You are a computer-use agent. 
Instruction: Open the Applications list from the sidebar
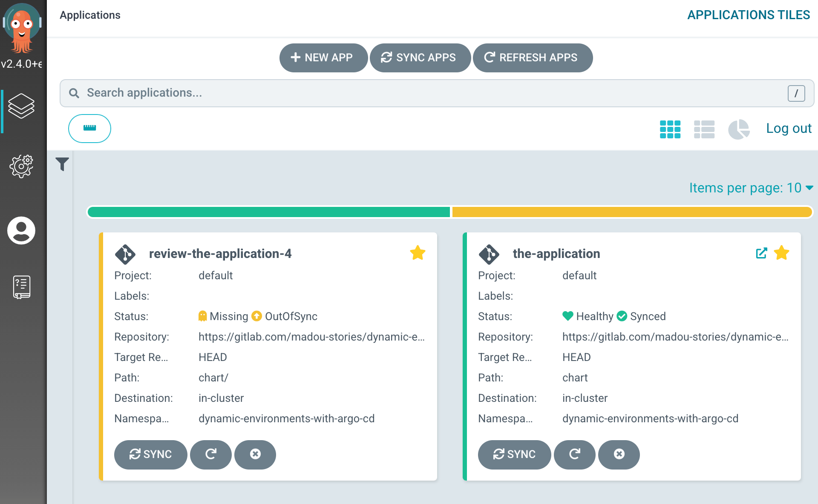click(x=21, y=106)
